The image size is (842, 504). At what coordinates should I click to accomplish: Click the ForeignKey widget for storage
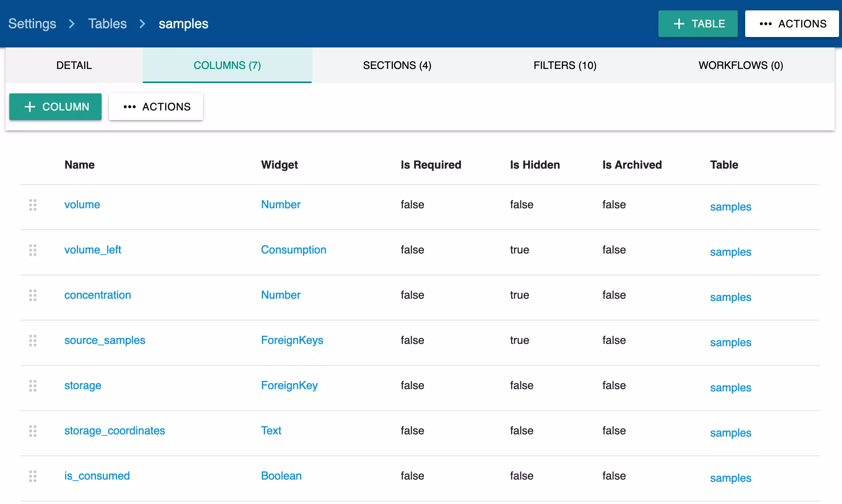click(289, 385)
